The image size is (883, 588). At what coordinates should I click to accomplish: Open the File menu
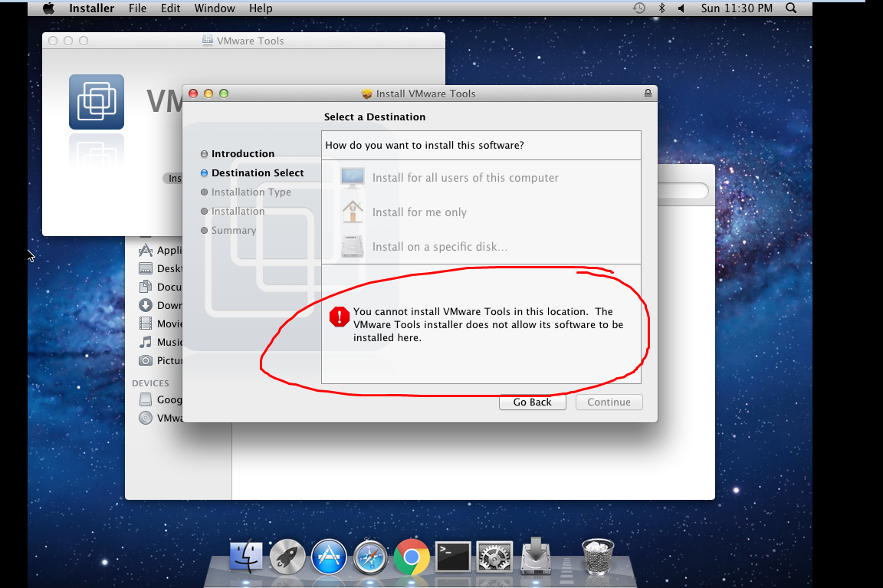[137, 8]
